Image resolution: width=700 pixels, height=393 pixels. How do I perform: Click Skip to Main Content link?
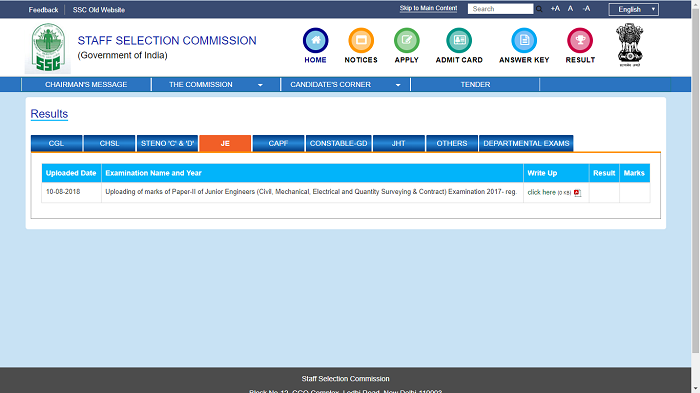[428, 8]
